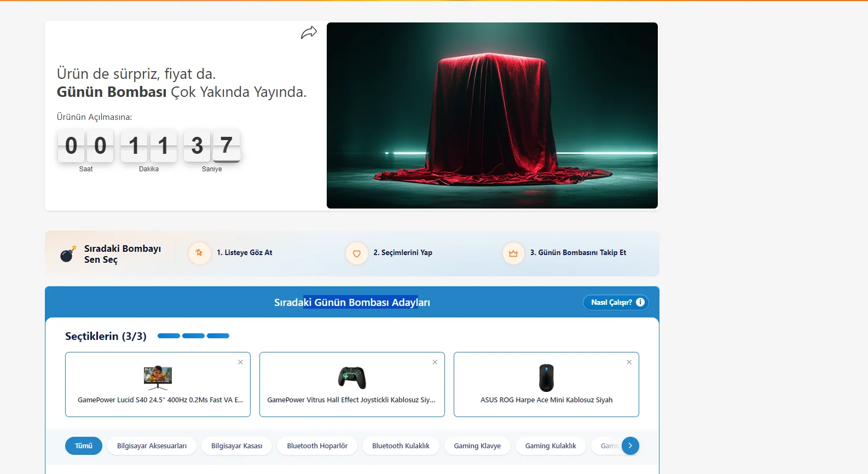Screen dimensions: 868x474
Task: Click the Saat hours countdown digits
Action: click(x=85, y=146)
